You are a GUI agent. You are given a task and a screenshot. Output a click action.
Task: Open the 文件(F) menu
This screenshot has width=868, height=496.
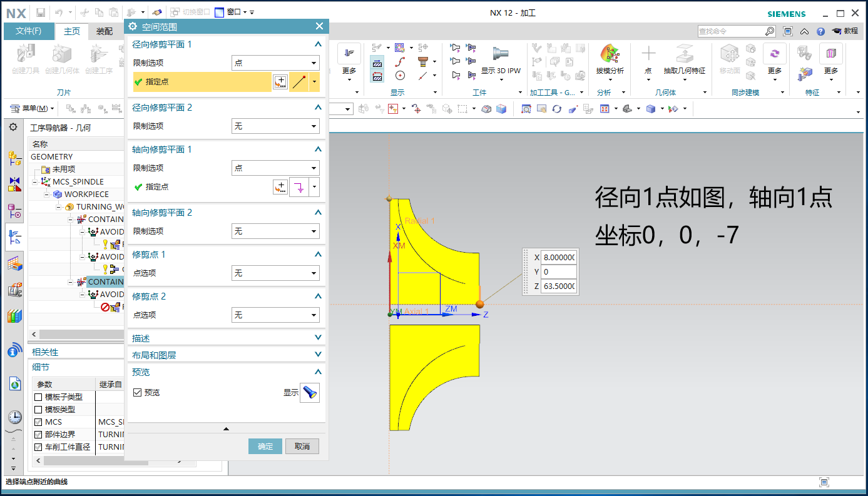pyautogui.click(x=29, y=31)
